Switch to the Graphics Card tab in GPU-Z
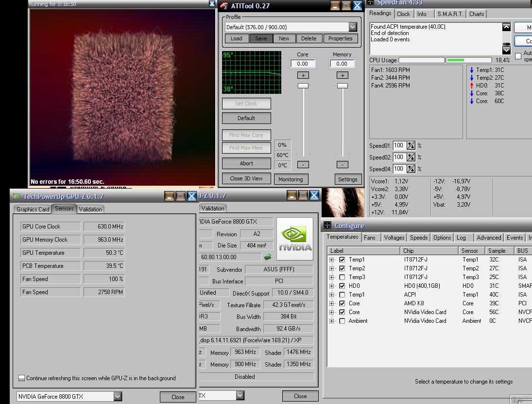 pos(33,210)
